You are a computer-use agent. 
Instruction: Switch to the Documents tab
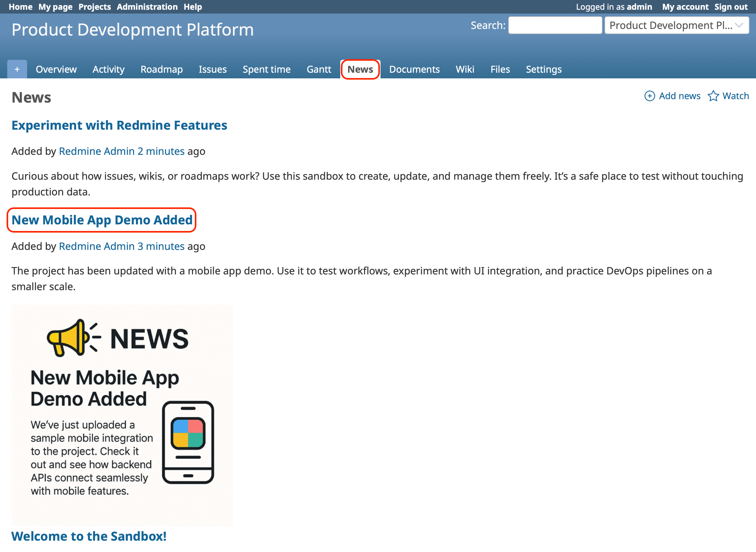(x=414, y=69)
